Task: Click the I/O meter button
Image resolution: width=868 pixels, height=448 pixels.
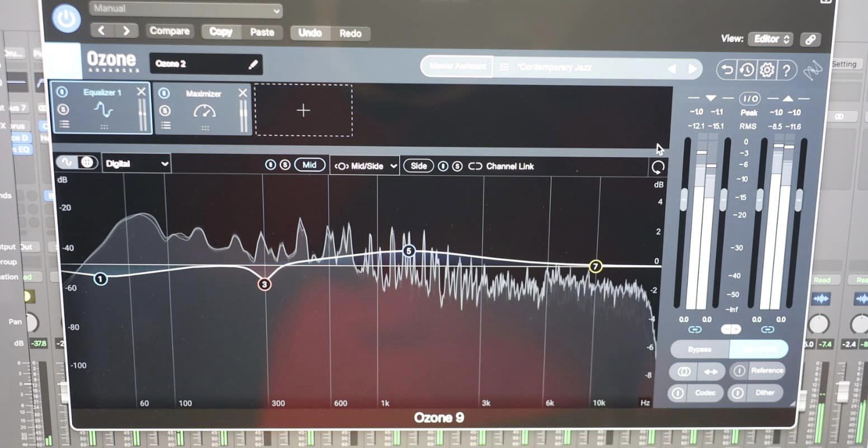Action: (749, 99)
